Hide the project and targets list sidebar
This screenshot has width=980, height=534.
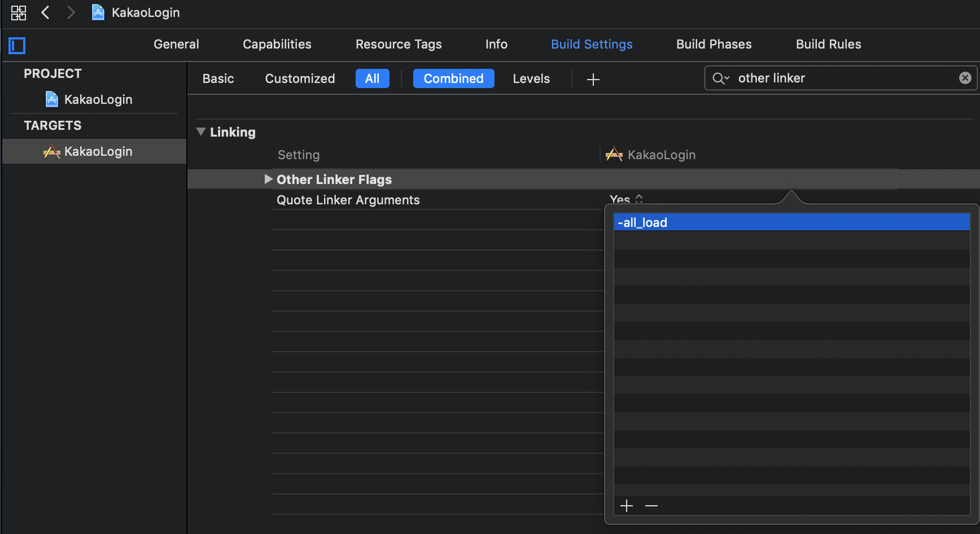pyautogui.click(x=17, y=45)
